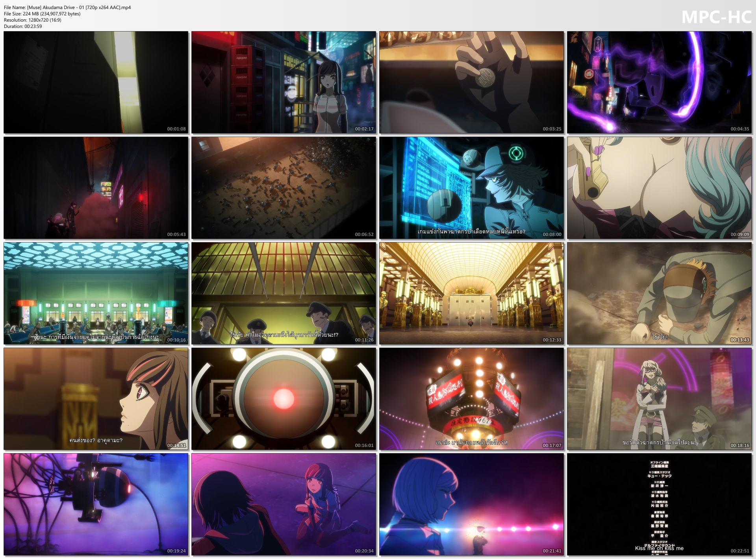756x559 pixels.
Task: Click the thumbnail timestamped 00:09:09
Action: 660,188
